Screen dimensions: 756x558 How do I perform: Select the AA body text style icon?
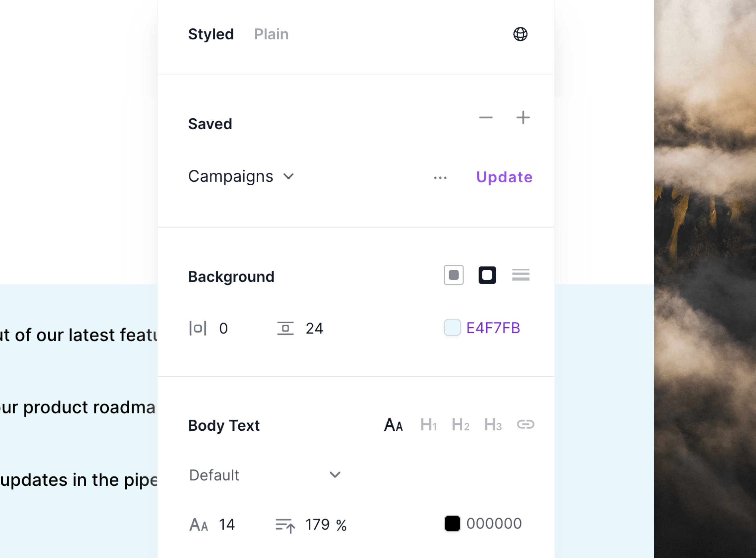393,425
